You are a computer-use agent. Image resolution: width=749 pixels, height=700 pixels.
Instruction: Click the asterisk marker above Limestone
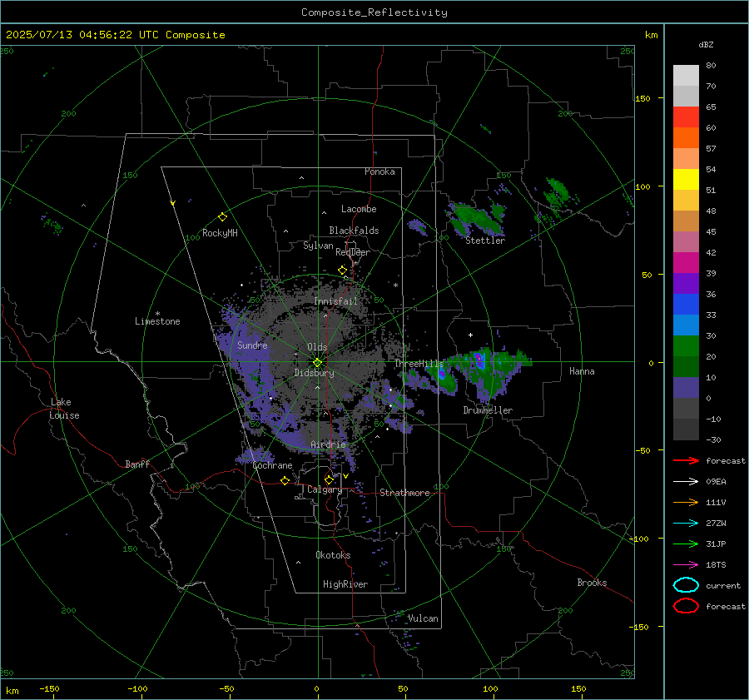(x=157, y=314)
